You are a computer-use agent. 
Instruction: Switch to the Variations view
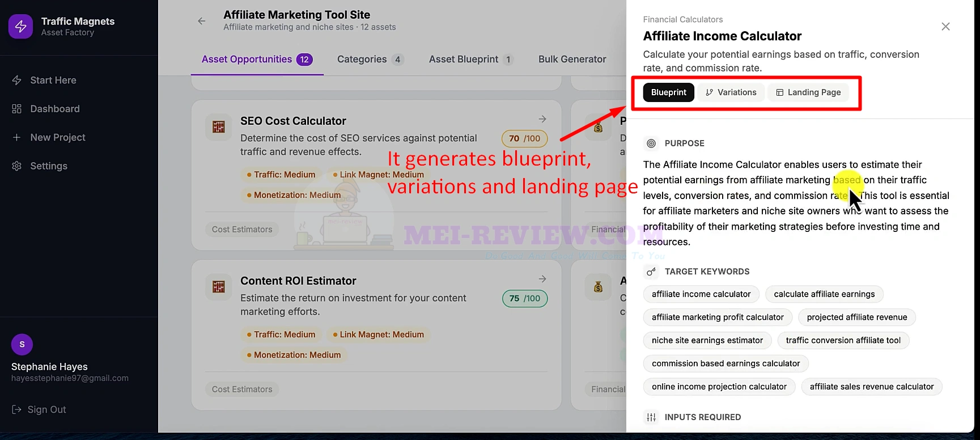[x=731, y=92]
